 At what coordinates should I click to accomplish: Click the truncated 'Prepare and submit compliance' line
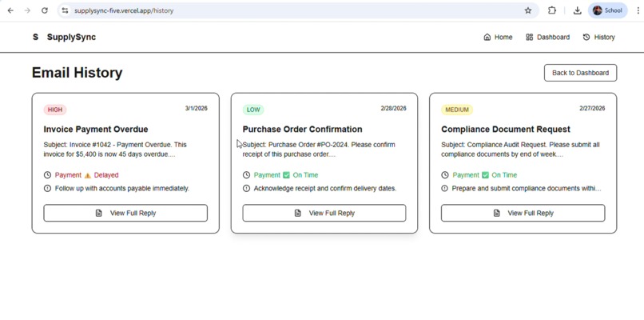click(527, 189)
